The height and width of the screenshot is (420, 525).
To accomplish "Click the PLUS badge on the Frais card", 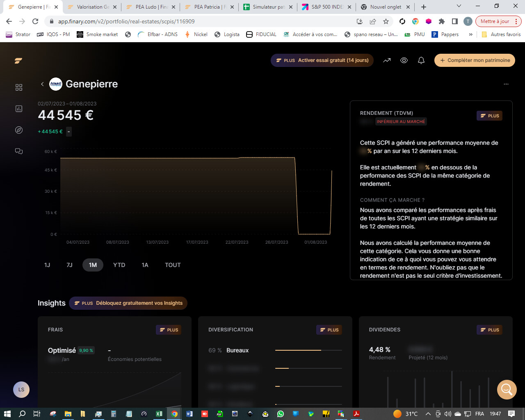I will pyautogui.click(x=169, y=330).
